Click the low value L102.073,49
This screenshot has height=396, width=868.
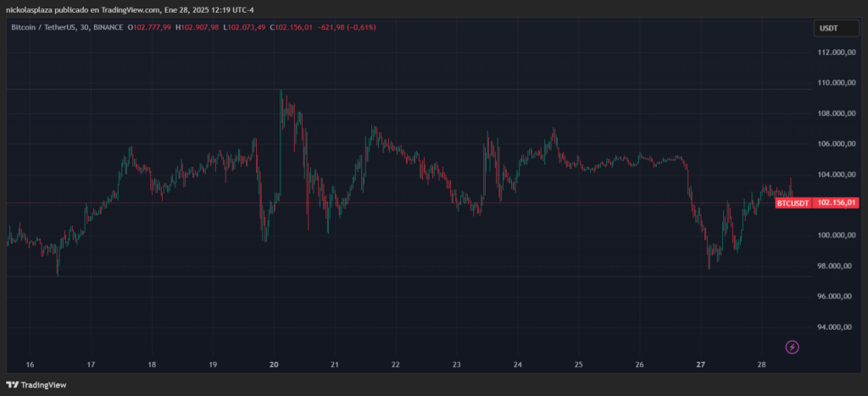(245, 27)
